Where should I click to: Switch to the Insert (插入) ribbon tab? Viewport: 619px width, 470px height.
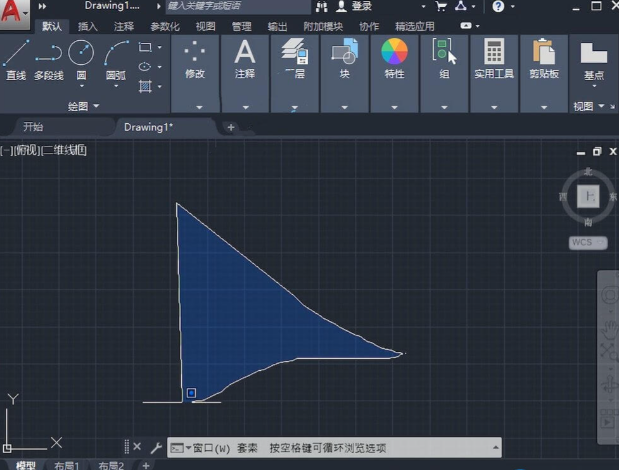88,26
